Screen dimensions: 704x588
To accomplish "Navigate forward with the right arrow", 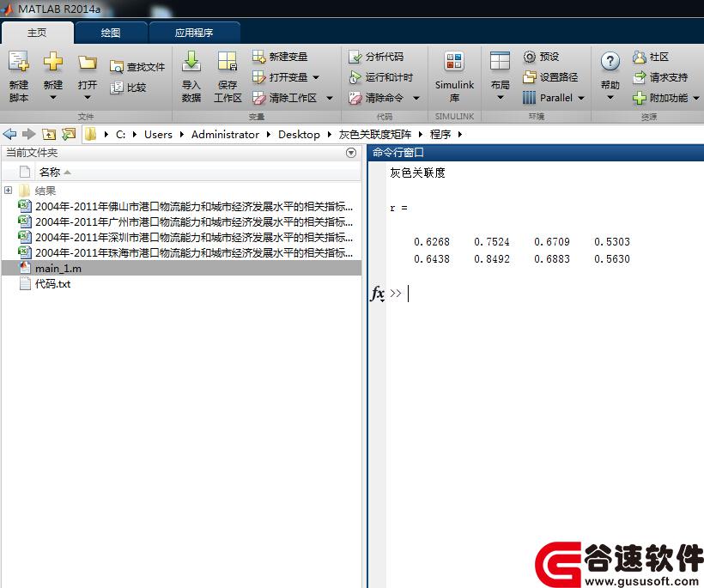I will (28, 134).
